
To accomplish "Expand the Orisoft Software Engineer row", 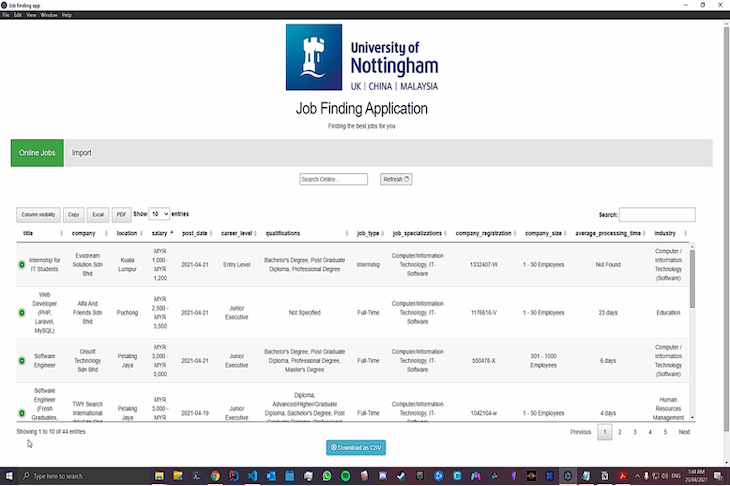I will pos(21,361).
